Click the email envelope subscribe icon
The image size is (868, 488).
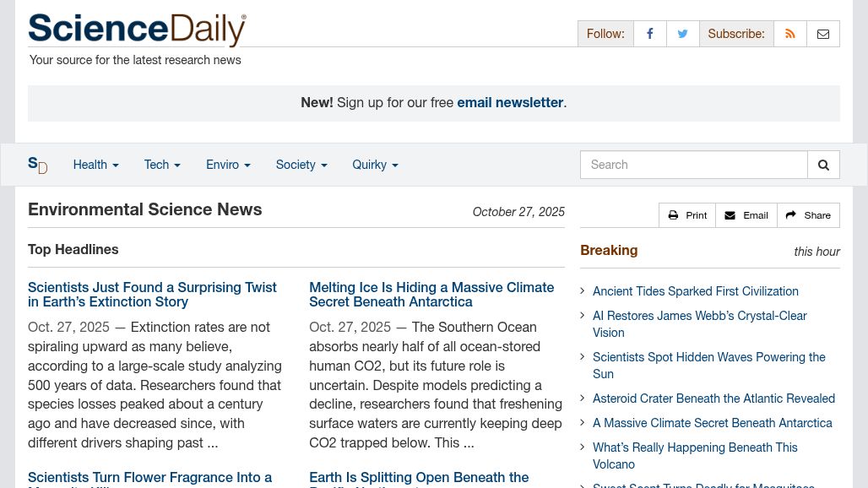tap(822, 34)
